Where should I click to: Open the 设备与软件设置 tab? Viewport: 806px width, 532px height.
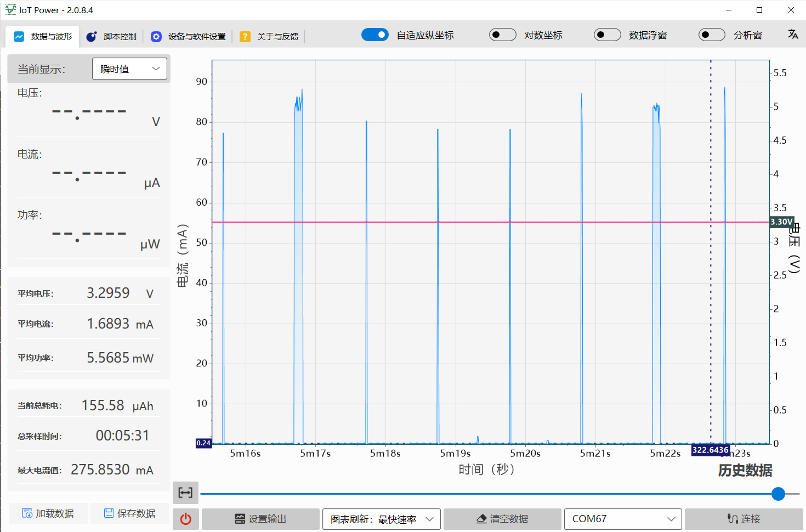188,36
